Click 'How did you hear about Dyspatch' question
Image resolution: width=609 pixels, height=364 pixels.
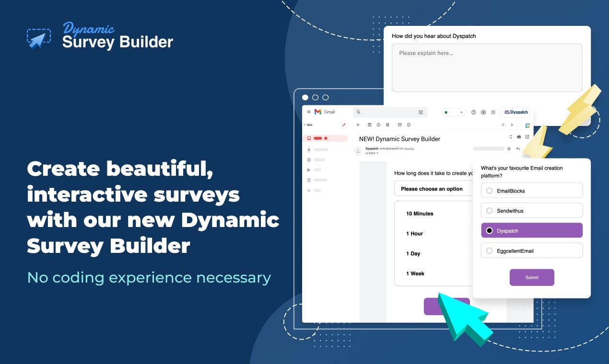[433, 36]
